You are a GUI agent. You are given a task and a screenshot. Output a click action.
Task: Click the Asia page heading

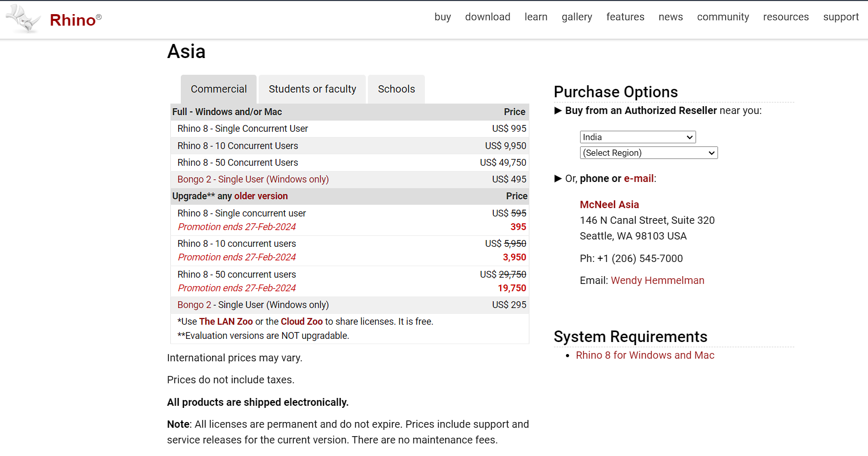186,52
